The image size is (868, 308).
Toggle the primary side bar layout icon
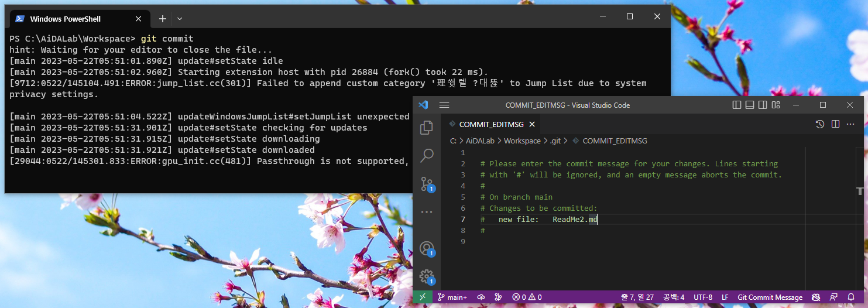coord(737,105)
